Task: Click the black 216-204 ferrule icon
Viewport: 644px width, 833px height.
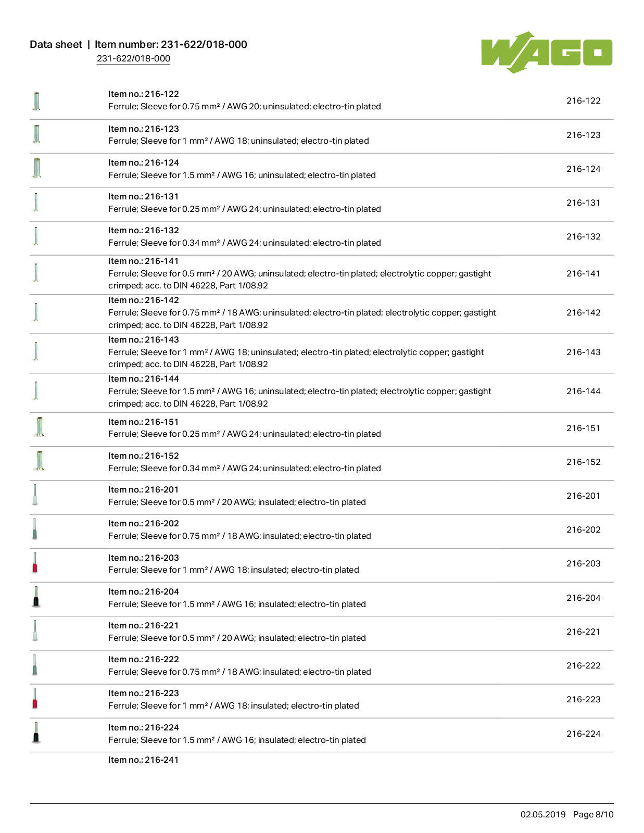Action: pos(36,597)
